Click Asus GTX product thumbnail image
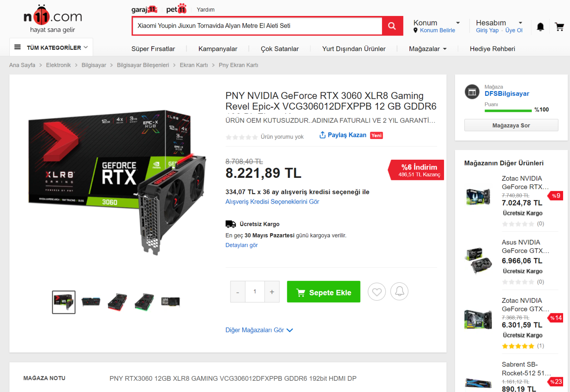 pos(479,261)
